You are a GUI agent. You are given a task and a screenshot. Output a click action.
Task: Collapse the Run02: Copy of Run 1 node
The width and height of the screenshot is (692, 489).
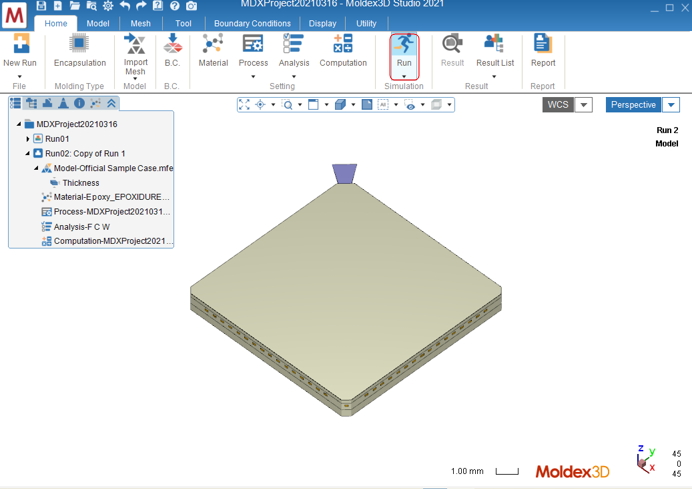click(27, 154)
